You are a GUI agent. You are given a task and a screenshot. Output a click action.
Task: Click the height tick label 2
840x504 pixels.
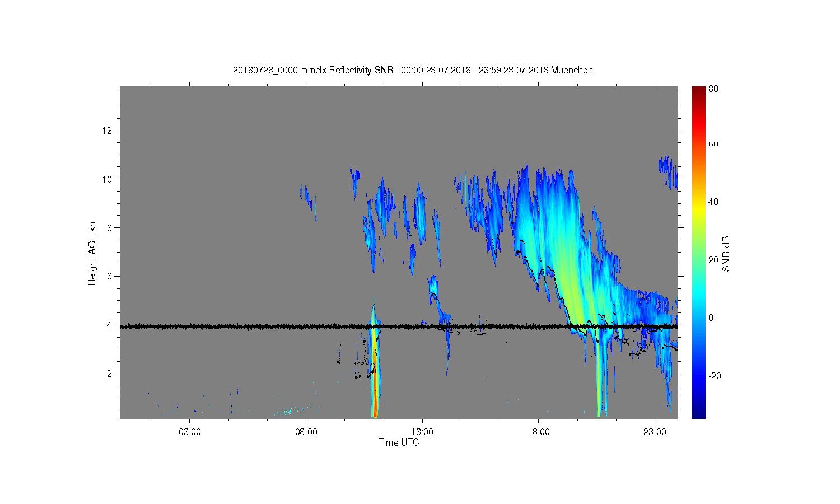pos(110,374)
